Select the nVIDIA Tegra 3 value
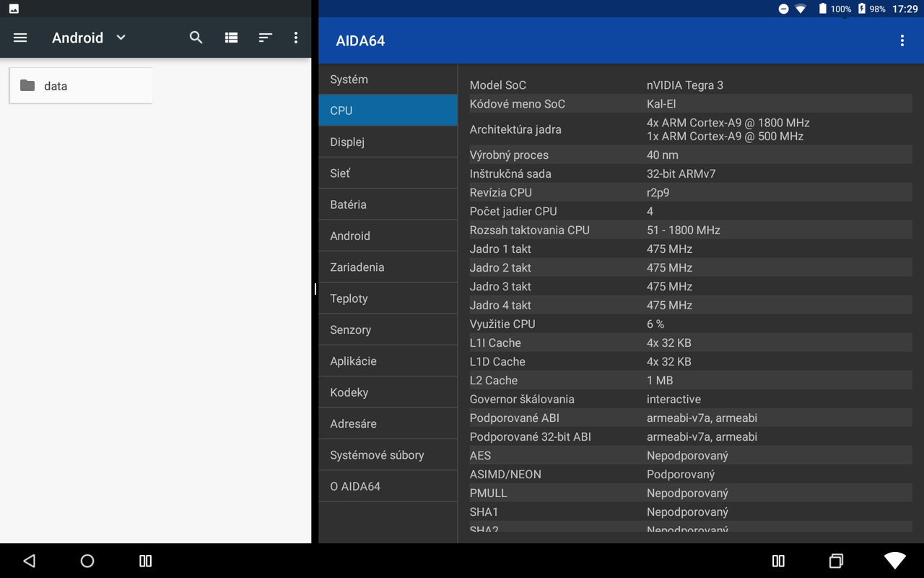 point(685,85)
